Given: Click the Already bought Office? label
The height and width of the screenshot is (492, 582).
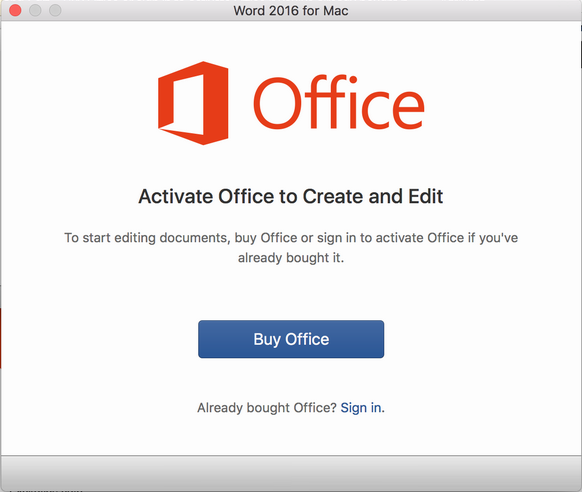Looking at the screenshot, I should tap(267, 408).
